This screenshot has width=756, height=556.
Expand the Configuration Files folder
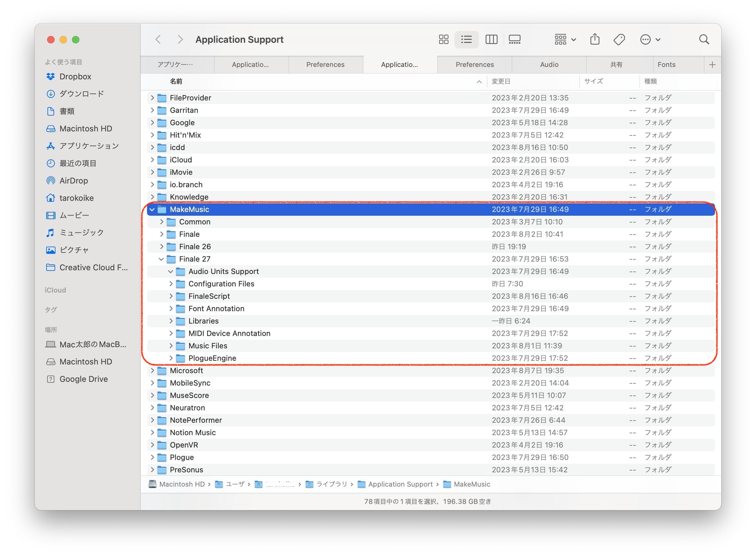pos(171,284)
